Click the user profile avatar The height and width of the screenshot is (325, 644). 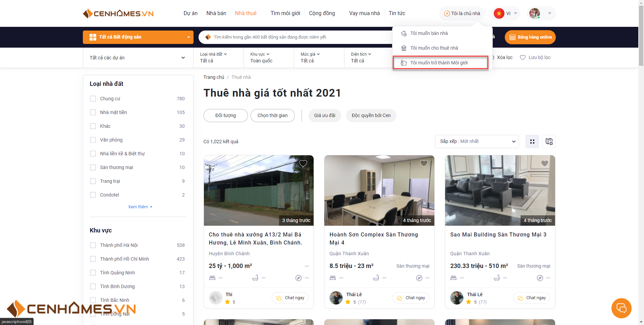tap(535, 13)
